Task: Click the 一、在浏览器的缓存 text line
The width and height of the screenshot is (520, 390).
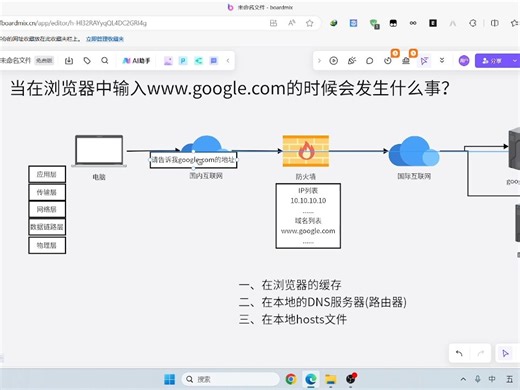Action: (x=290, y=285)
